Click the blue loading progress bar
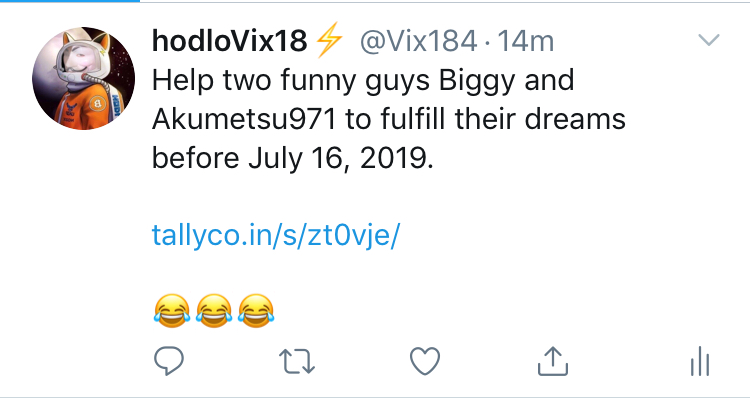The height and width of the screenshot is (399, 750). (x=70, y=1)
